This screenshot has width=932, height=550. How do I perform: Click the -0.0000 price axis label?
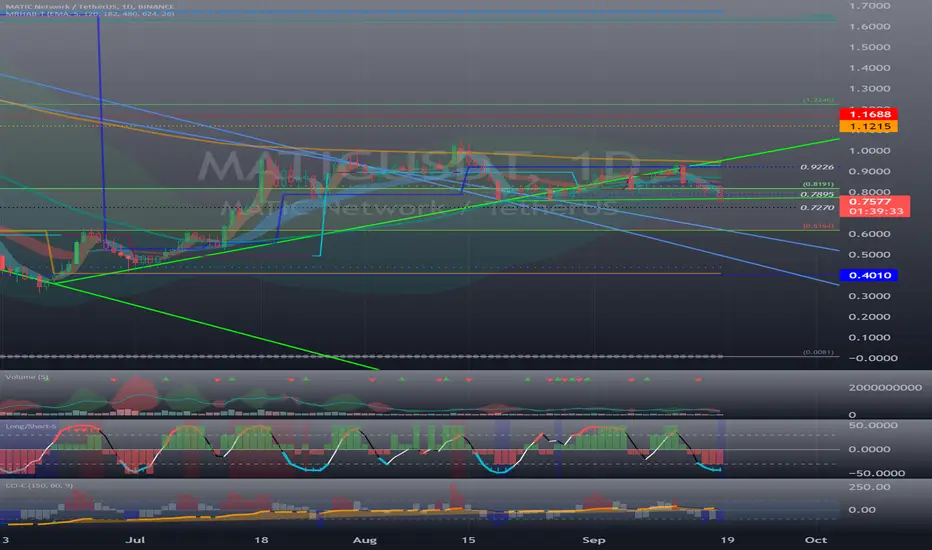873,358
